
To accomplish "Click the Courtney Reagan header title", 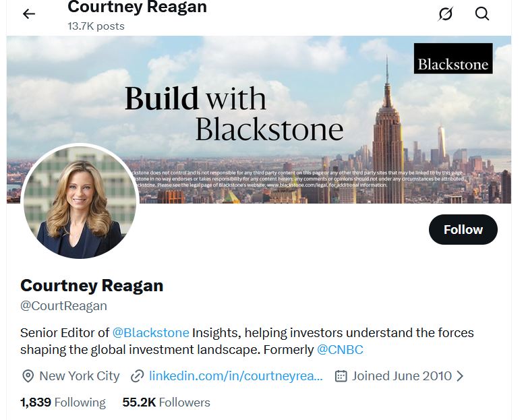I will [137, 7].
